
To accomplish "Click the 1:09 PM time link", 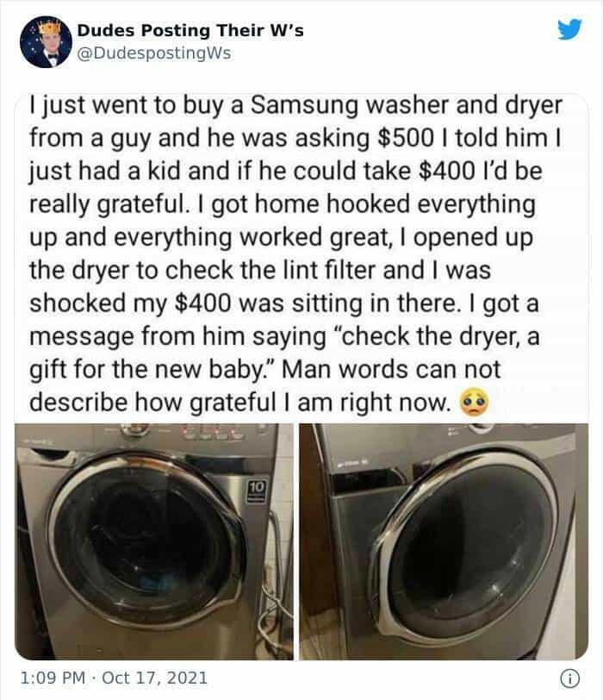I will 53,678.
